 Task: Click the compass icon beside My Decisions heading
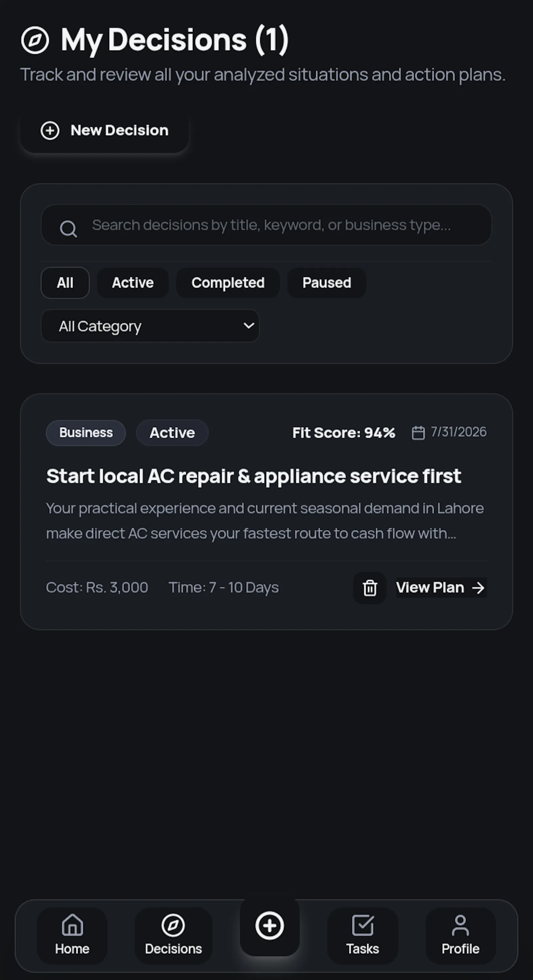pyautogui.click(x=35, y=40)
